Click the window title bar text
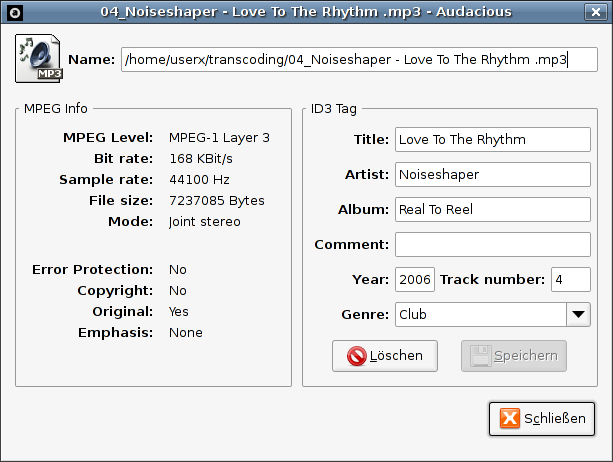Image resolution: width=613 pixels, height=462 pixels. (x=306, y=12)
